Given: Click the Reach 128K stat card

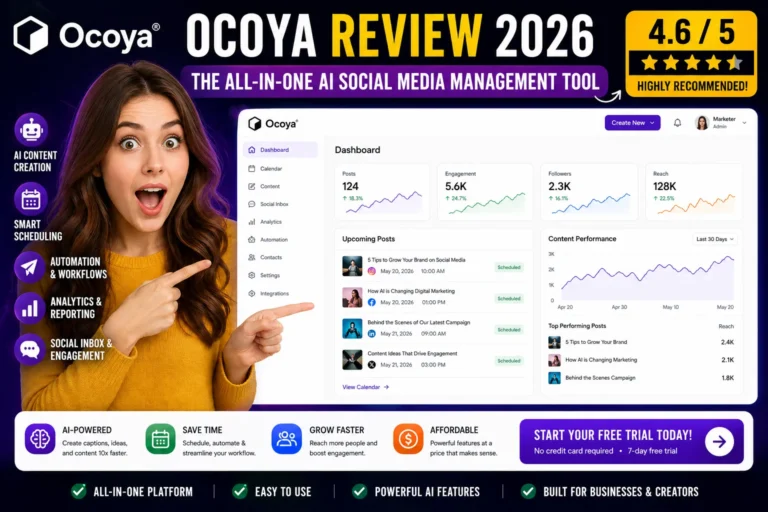Looking at the screenshot, I should 693,192.
